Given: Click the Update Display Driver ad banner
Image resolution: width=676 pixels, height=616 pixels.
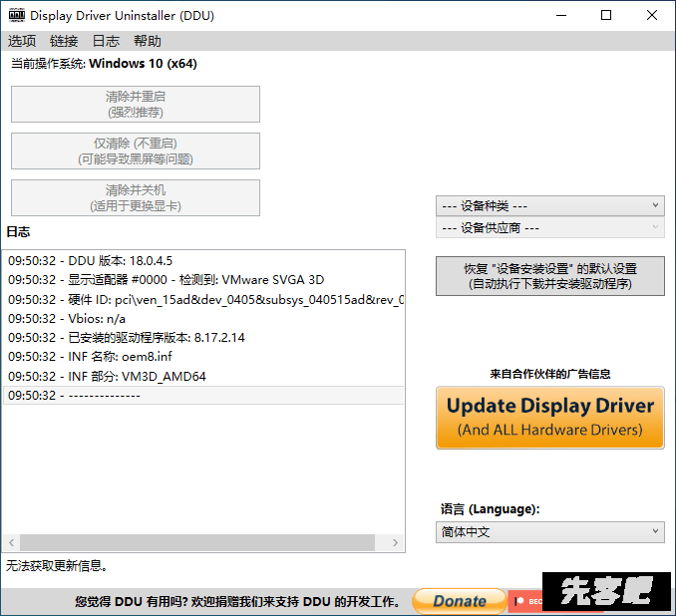Looking at the screenshot, I should point(549,418).
